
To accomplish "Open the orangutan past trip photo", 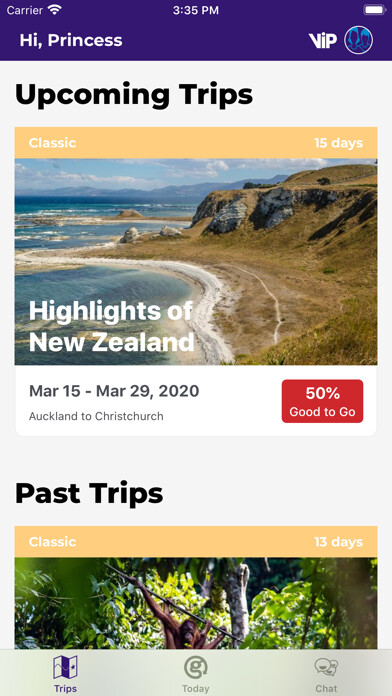I will pos(196,604).
